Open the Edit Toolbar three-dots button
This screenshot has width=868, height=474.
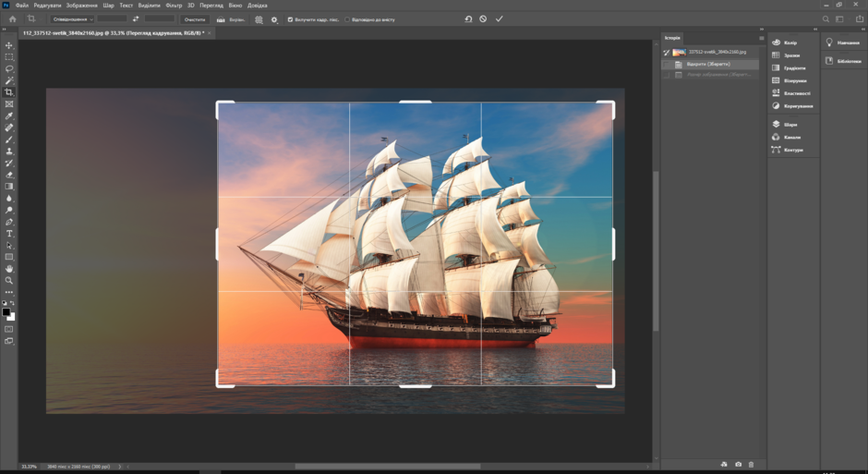point(9,292)
